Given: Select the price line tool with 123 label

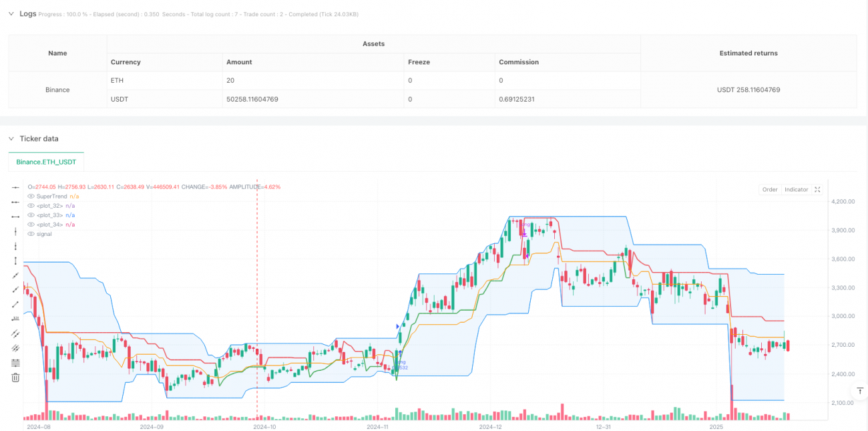Looking at the screenshot, I should coord(15,319).
